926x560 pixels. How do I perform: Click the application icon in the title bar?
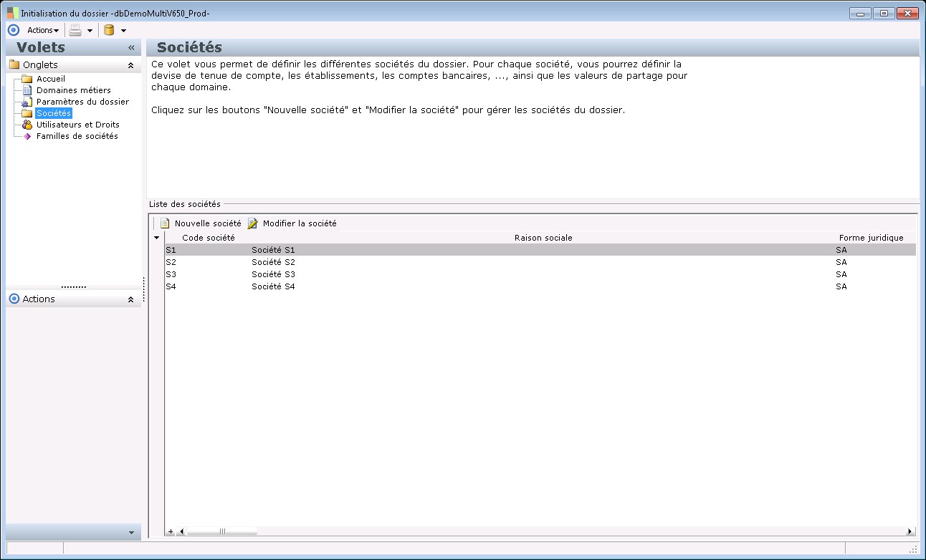(12, 13)
